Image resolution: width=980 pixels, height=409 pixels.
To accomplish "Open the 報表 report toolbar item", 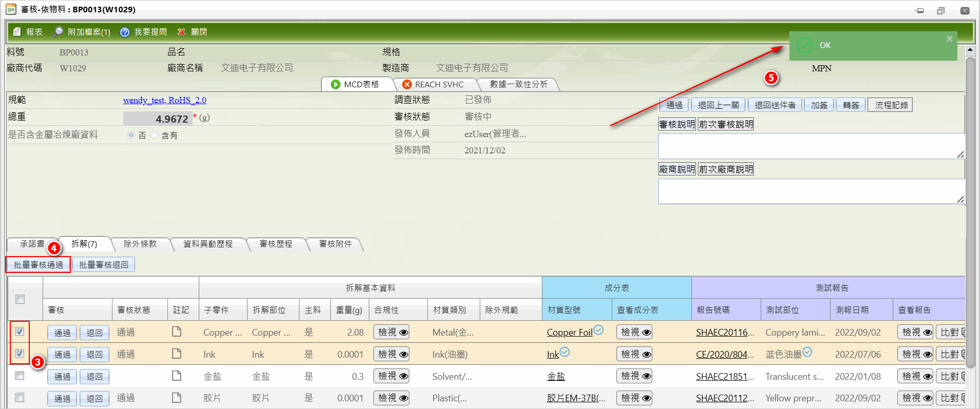I will pos(28,32).
